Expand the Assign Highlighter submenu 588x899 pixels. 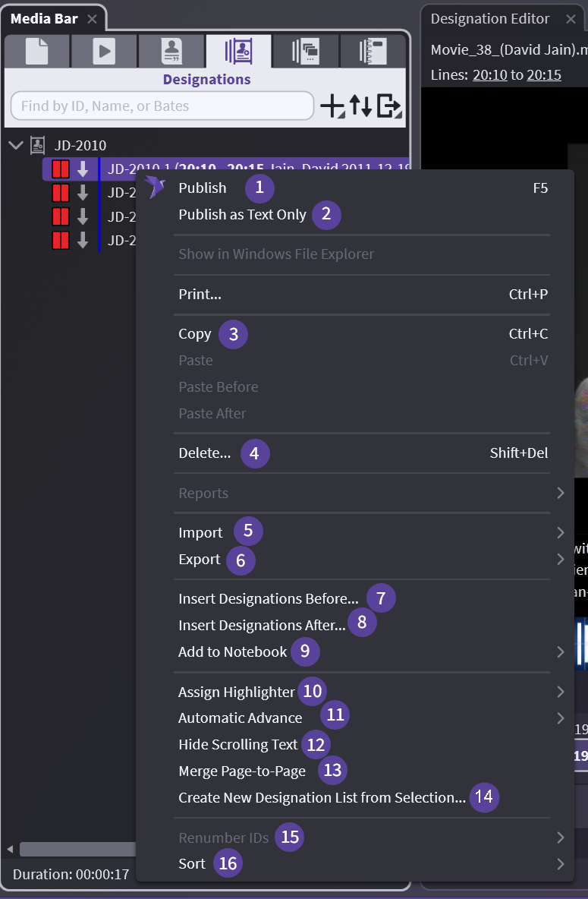[x=236, y=692]
